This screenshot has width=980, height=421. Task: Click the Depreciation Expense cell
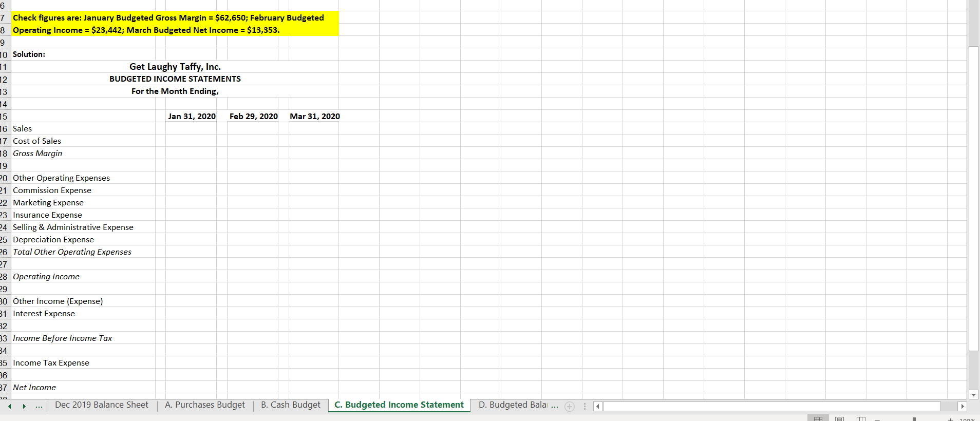click(x=83, y=239)
